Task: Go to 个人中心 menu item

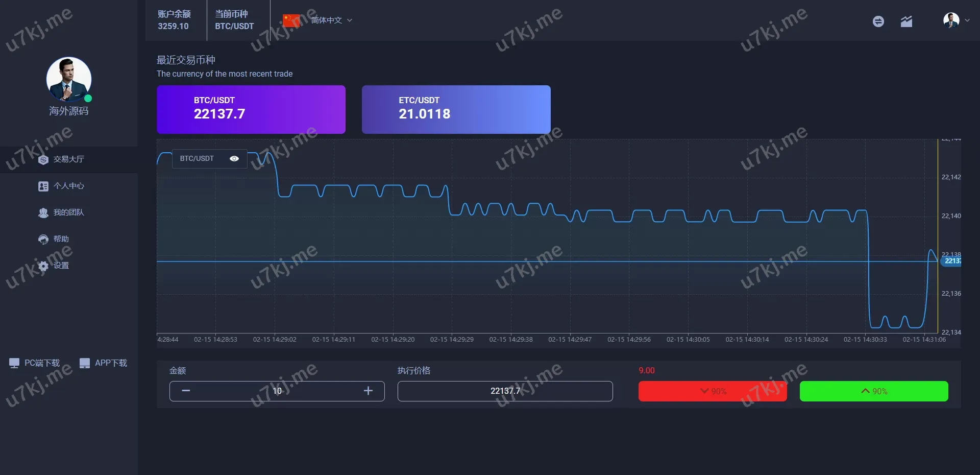Action: coord(68,186)
